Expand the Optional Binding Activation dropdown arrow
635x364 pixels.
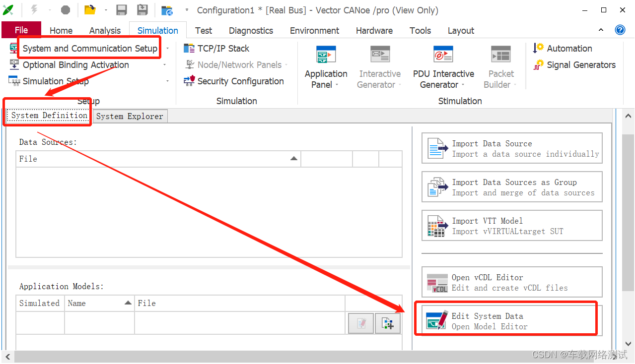(165, 65)
